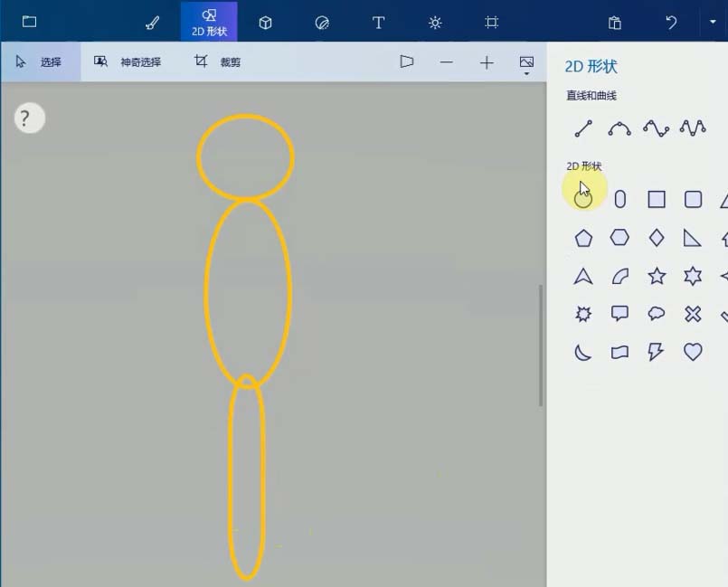
Task: Select the lightning bolt shape
Action: pos(656,352)
